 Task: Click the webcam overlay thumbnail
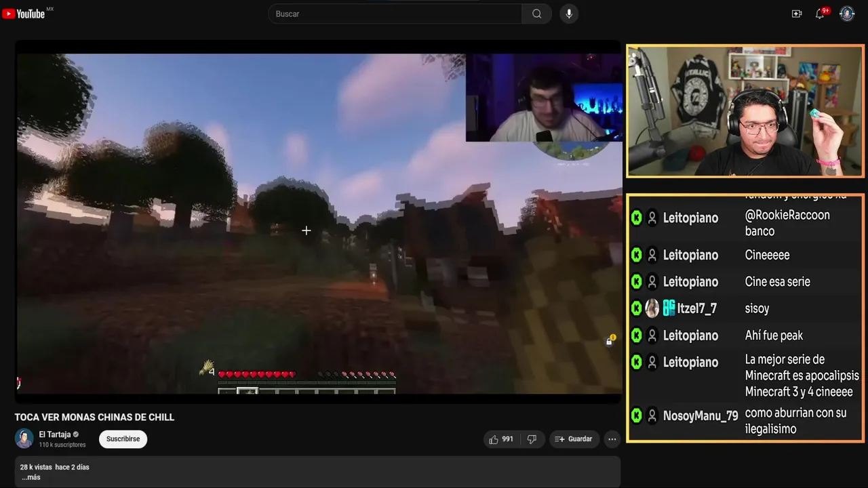pos(544,98)
